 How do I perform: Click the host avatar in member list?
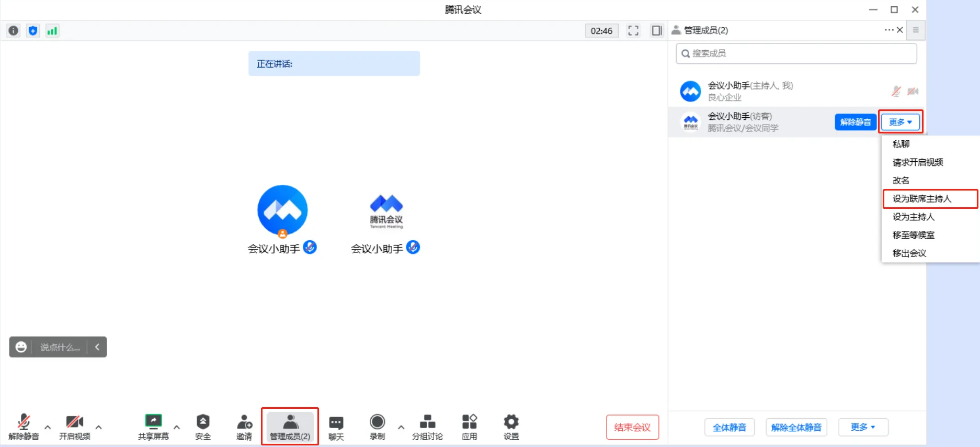point(690,91)
